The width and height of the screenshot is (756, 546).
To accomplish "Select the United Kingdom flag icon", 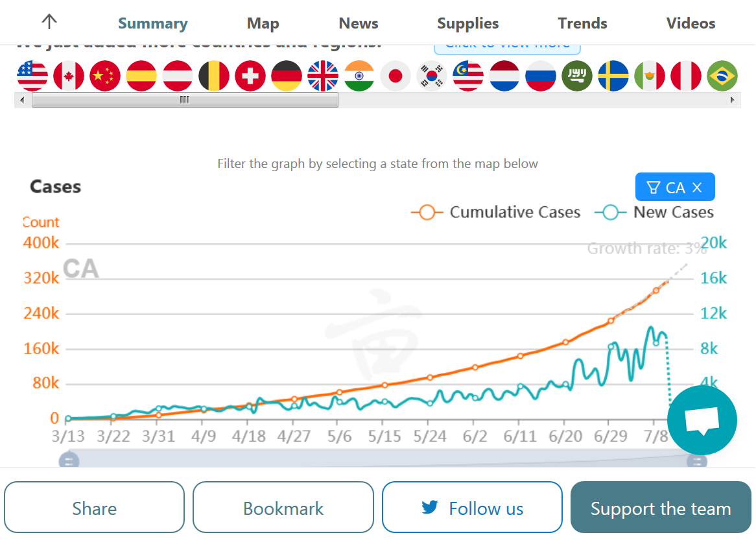I will tap(323, 76).
